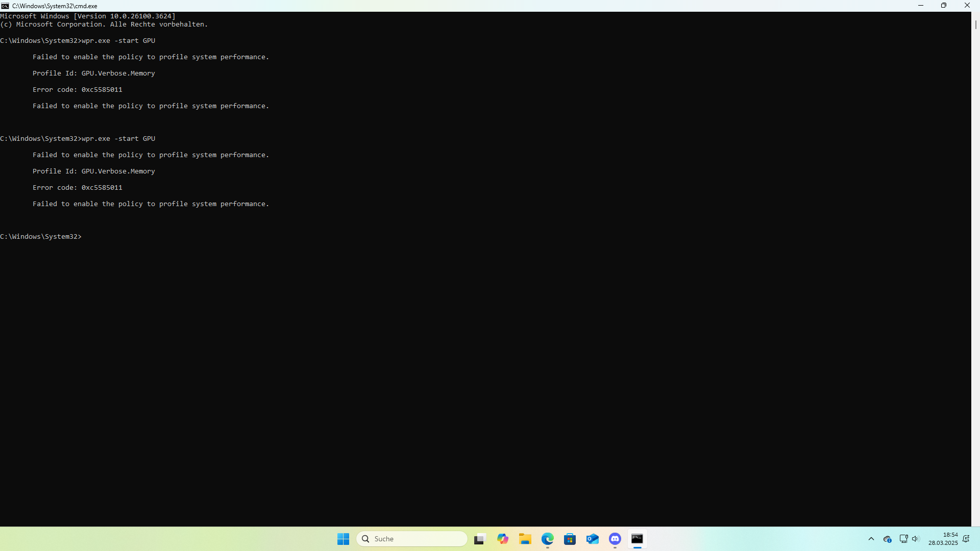Open the Windows Start menu

click(343, 539)
